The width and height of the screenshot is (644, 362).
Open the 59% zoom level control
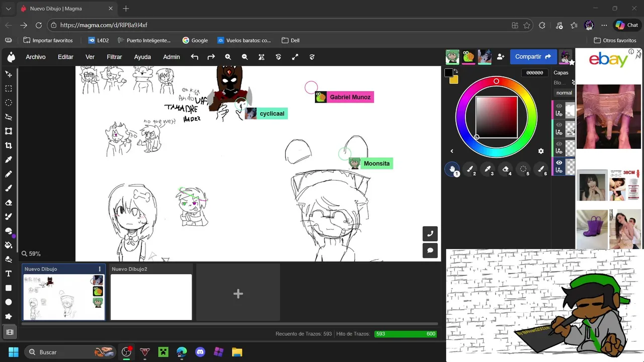click(31, 254)
